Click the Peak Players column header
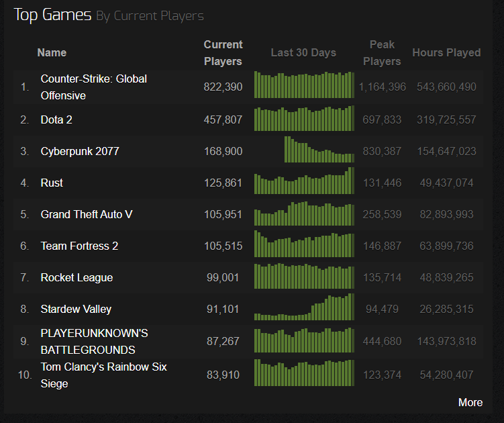504x423 pixels. [382, 53]
